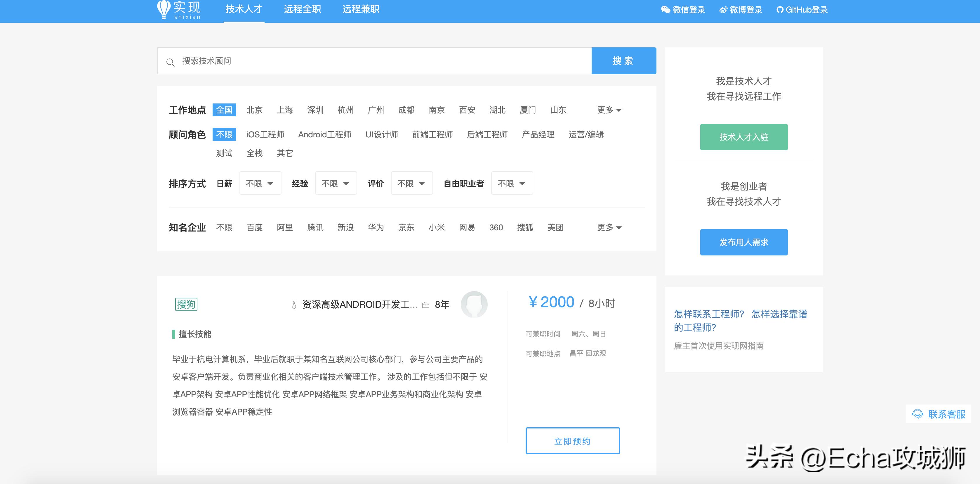This screenshot has height=484, width=980.
Task: Switch to the 远程兼职 tab
Action: (362, 9)
